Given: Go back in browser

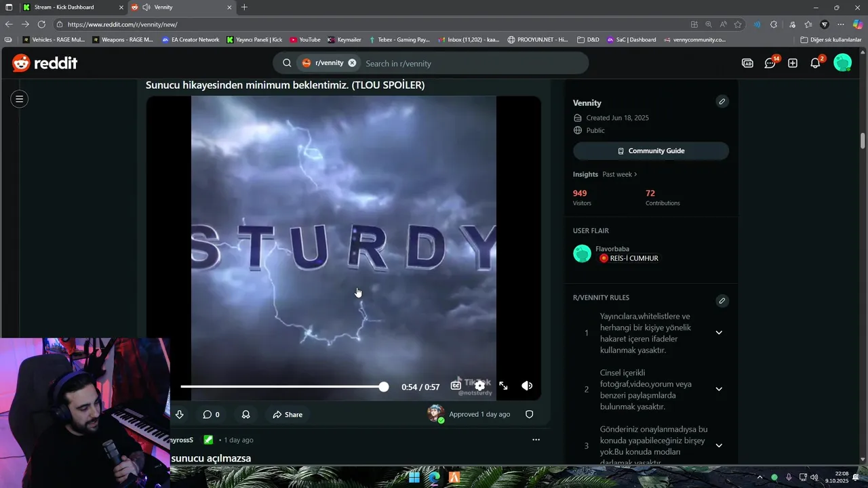Looking at the screenshot, I should click(x=9, y=24).
